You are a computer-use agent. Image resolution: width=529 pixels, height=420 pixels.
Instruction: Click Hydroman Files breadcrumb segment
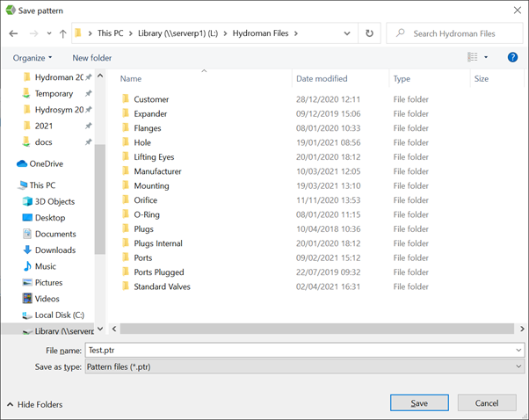(260, 33)
